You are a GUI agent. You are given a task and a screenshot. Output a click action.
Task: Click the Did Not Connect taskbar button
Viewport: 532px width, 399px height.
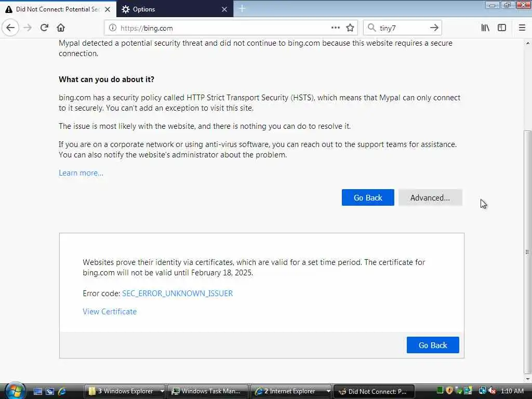tap(374, 391)
